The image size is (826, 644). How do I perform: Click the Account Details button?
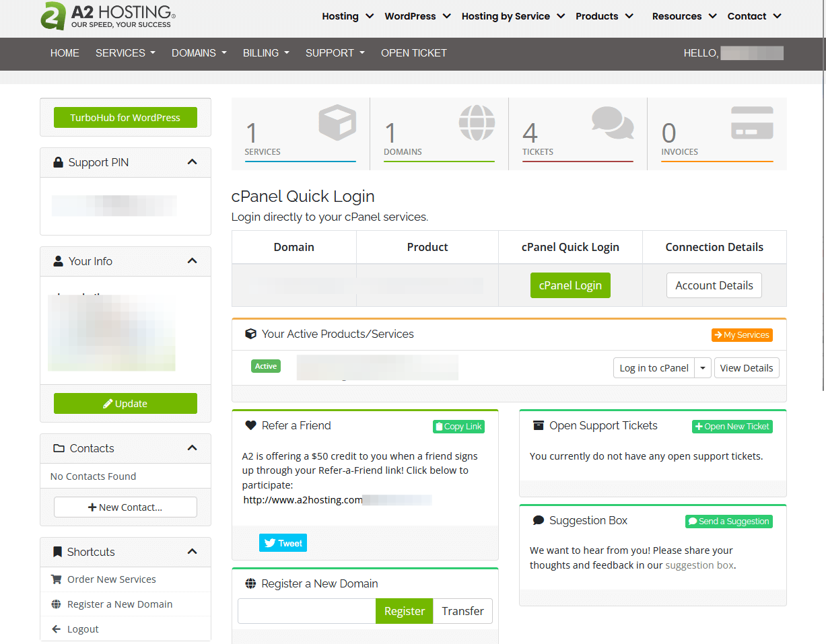714,285
